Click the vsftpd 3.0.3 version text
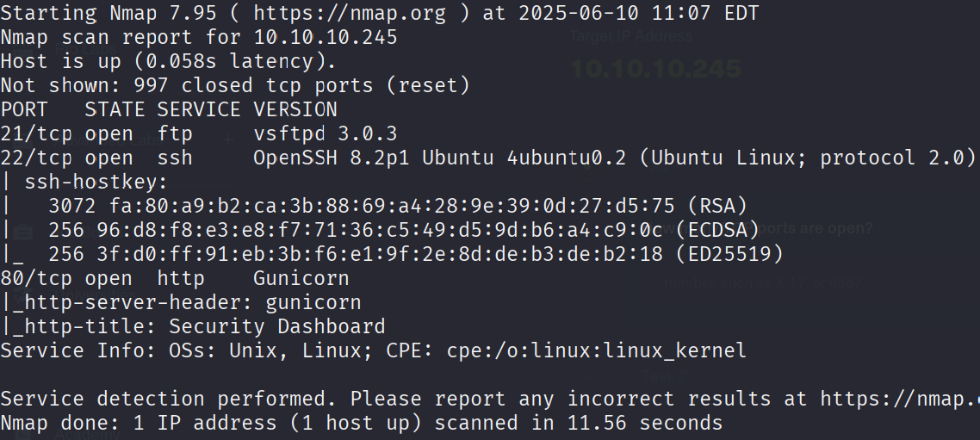Image resolution: width=980 pixels, height=440 pixels. coord(325,133)
